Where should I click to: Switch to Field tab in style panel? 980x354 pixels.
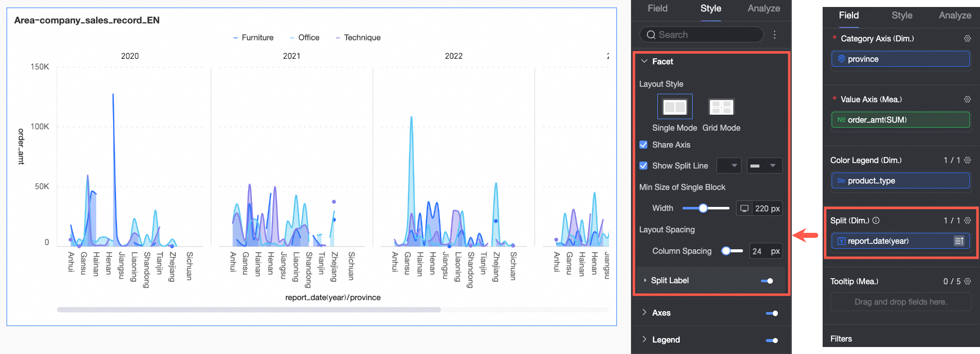(657, 8)
